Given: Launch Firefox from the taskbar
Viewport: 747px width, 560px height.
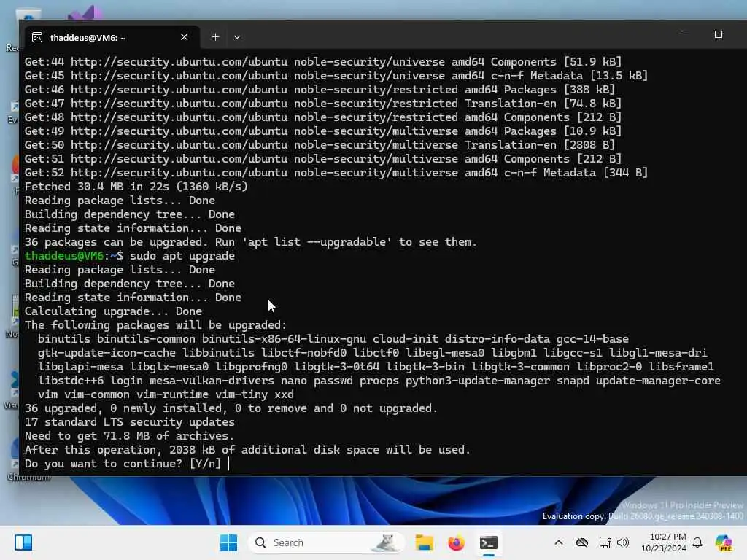Looking at the screenshot, I should (457, 542).
